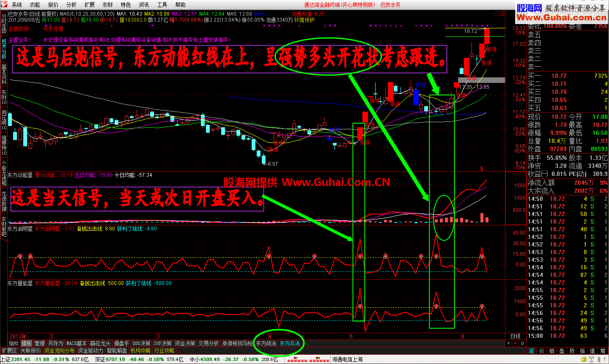This screenshot has height=364, width=609.
Task: Select the 东方兵法 template tab
Action: (x=290, y=343)
